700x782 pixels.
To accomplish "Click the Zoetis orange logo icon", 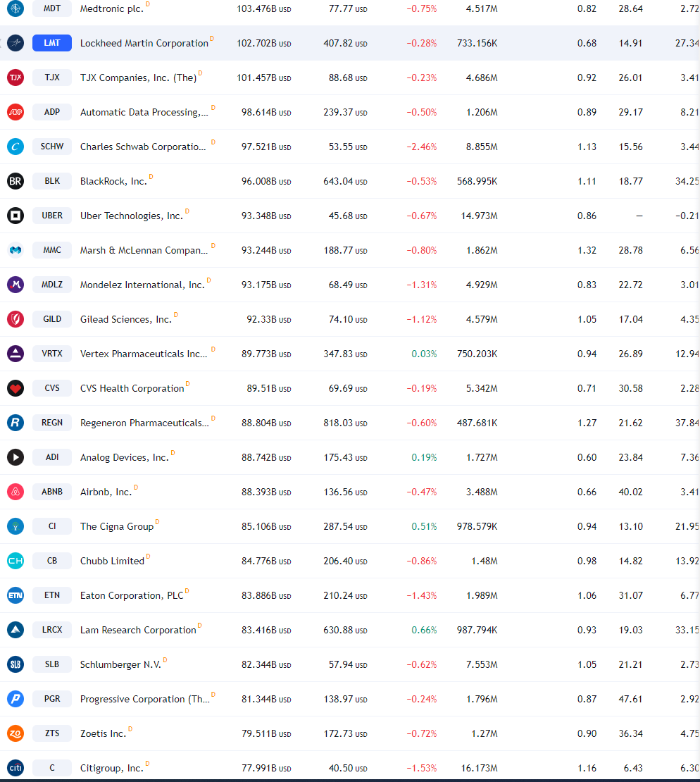I will point(15,733).
